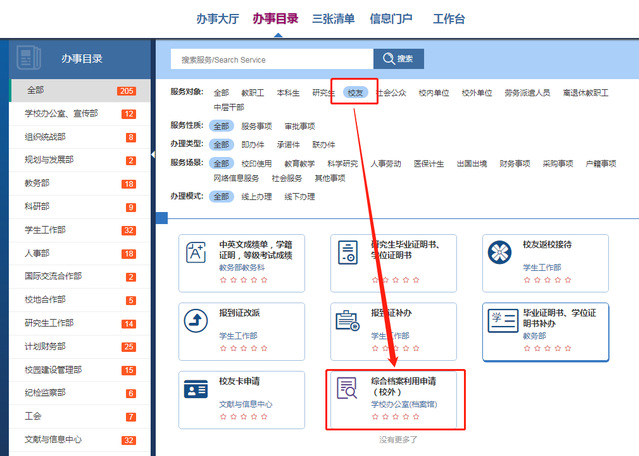Viewport: 639px width, 456px height.
Task: Choose 线上办理 under 办理模式
Action: pos(256,197)
